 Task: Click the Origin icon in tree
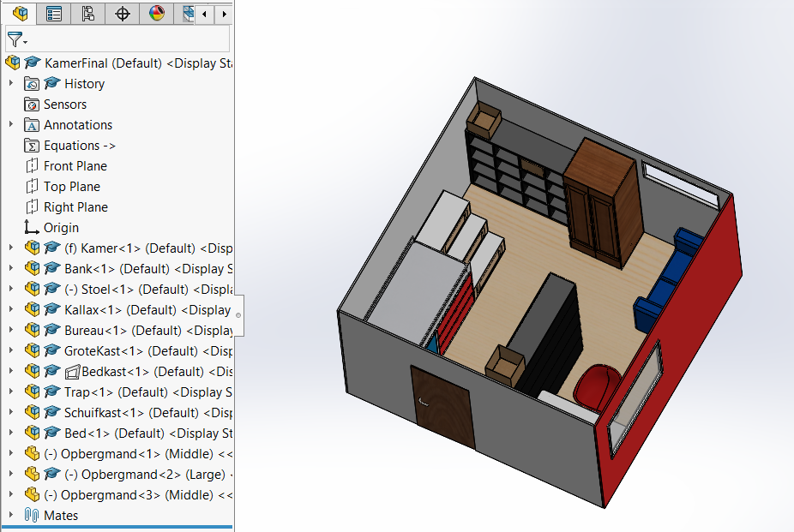tap(32, 228)
